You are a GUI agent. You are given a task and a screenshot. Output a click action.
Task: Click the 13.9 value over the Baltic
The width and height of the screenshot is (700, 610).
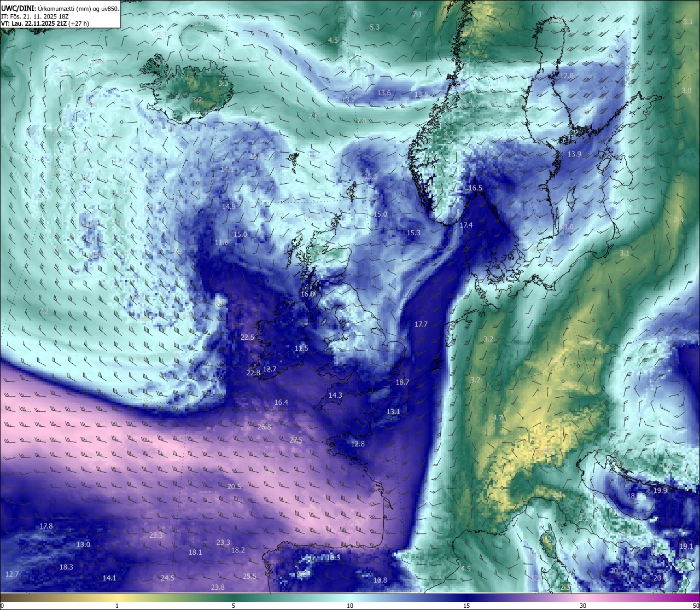pos(574,155)
